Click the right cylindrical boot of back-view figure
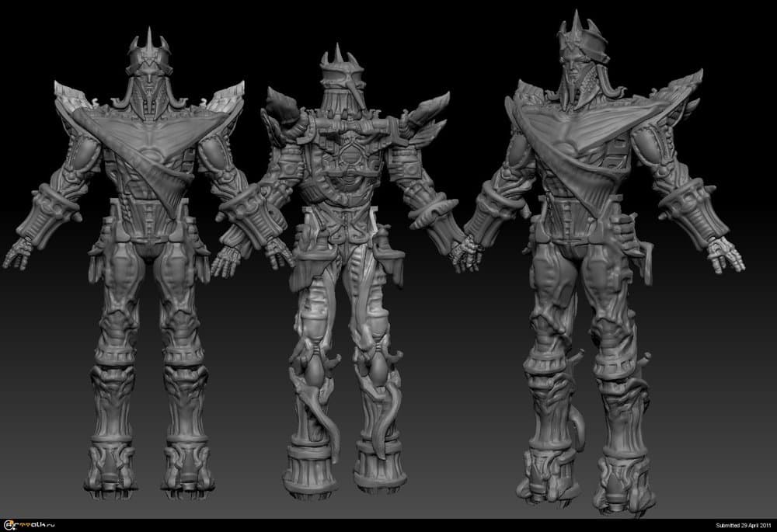The height and width of the screenshot is (532, 777). point(377,466)
